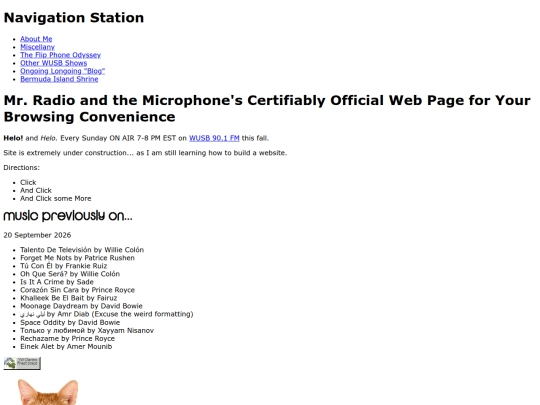Click the small badge image below the playlist
Viewport: 540px width, 405px height.
tap(22, 363)
